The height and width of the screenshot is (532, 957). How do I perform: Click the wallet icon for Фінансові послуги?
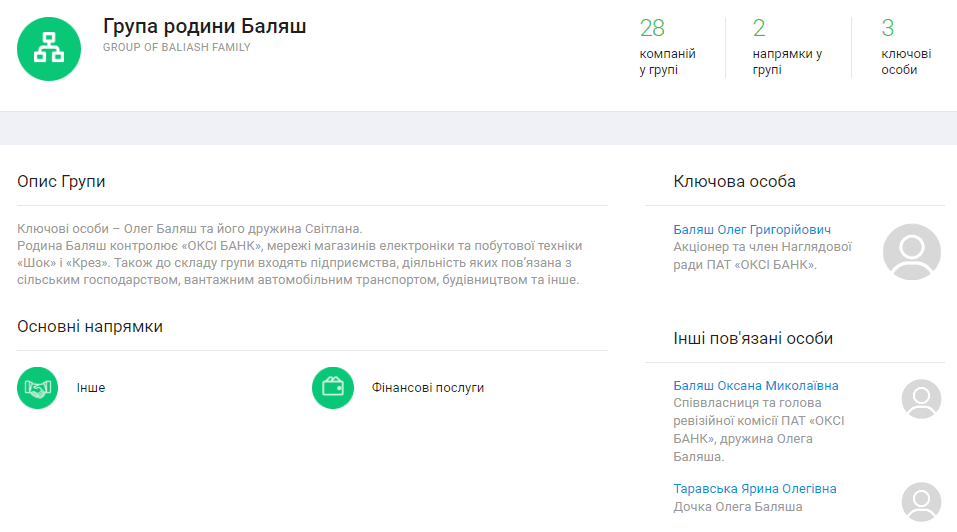click(x=333, y=388)
